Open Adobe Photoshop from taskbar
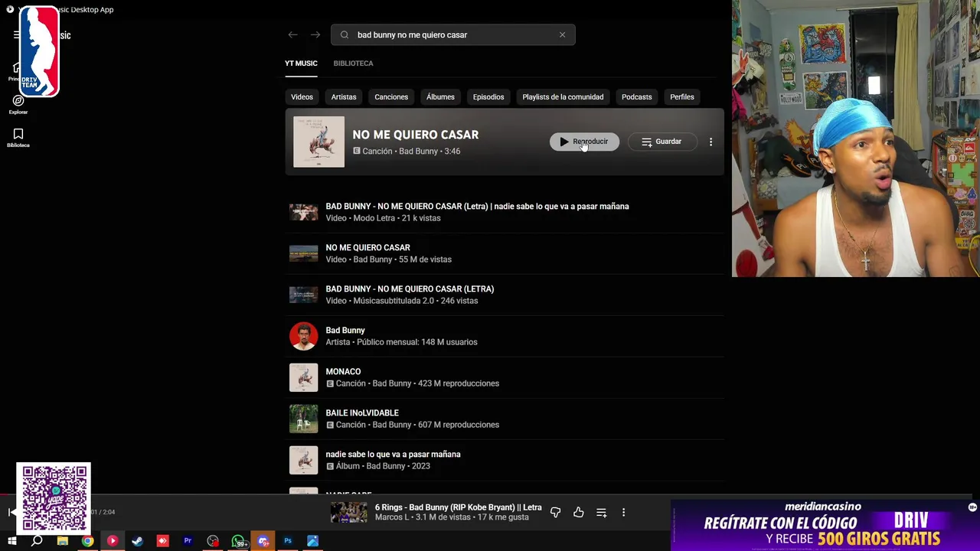This screenshot has height=551, width=980. 288,541
